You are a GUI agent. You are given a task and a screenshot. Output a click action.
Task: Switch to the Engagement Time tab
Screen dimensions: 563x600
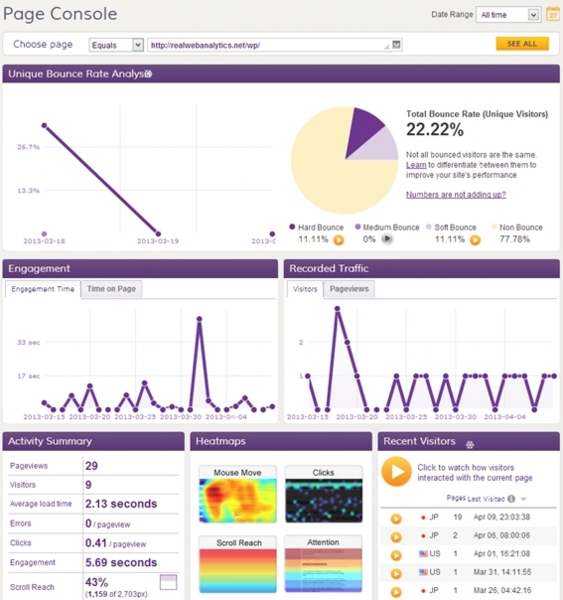click(x=43, y=289)
